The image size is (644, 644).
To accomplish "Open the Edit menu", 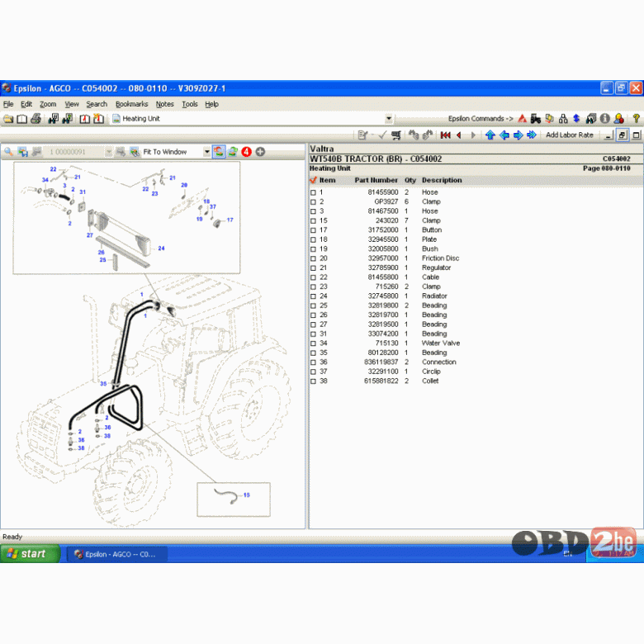I will [26, 104].
